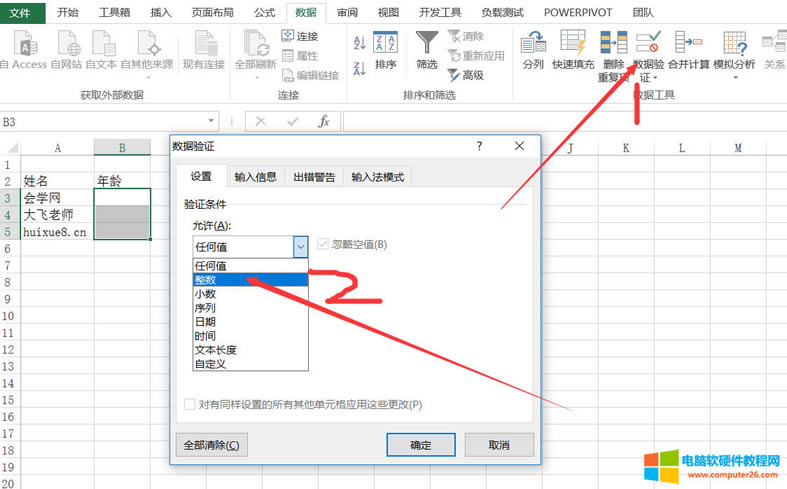Click the Clear All button
787x489 pixels.
tap(211, 445)
